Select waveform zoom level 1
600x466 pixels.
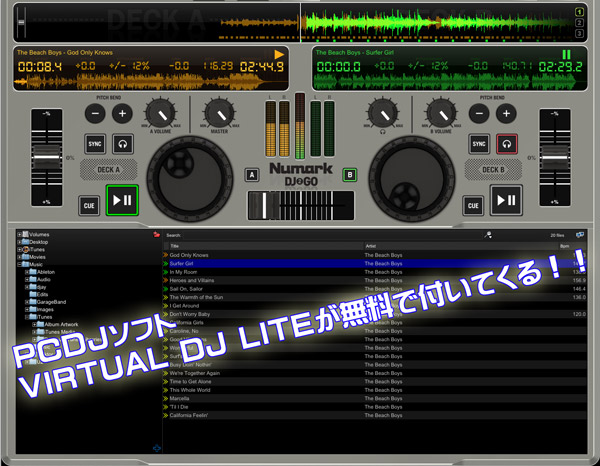579,12
